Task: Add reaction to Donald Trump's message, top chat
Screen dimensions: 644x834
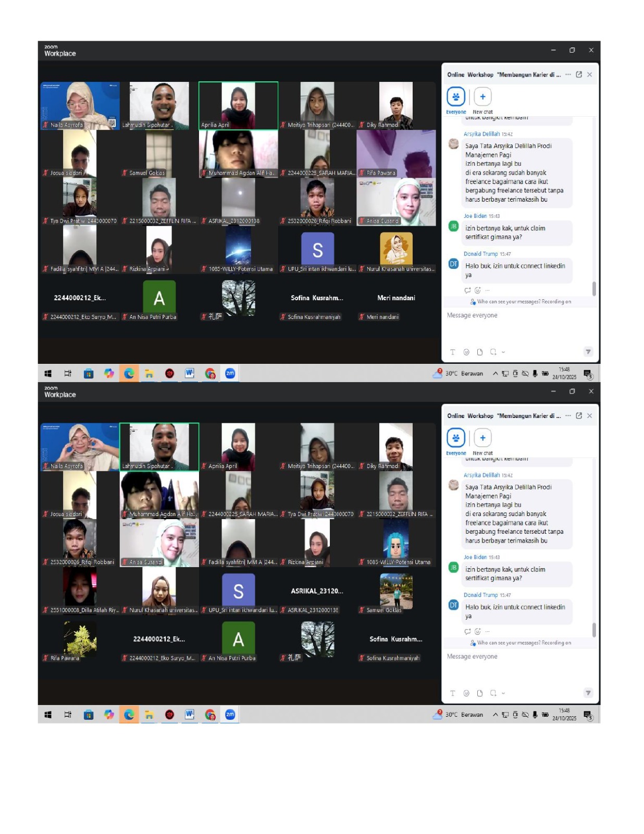Action: pyautogui.click(x=477, y=290)
